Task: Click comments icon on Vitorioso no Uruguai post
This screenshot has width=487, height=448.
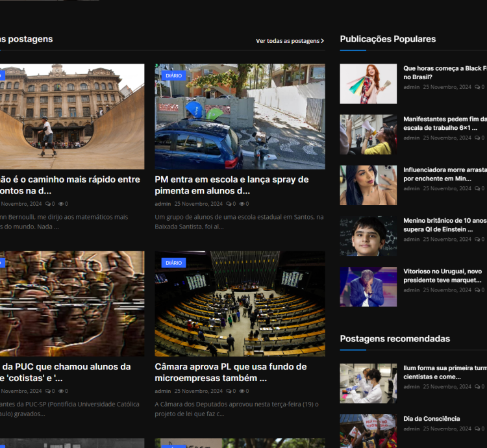Action: (477, 290)
